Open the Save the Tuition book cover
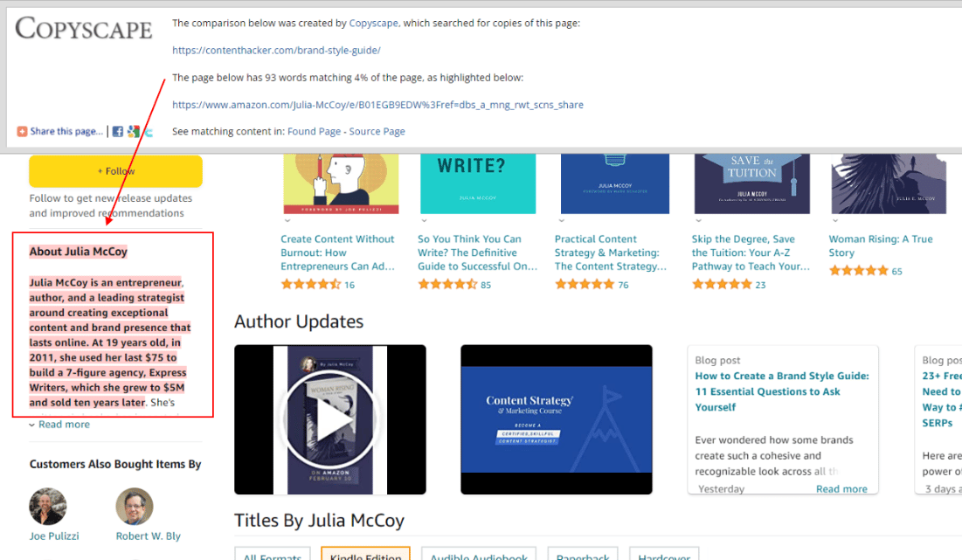 pos(752,183)
